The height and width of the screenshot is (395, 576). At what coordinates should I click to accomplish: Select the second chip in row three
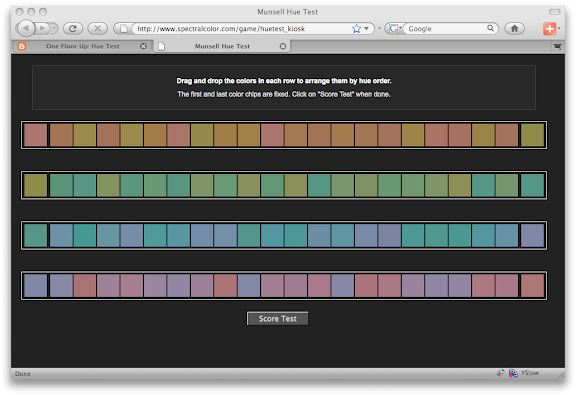pos(61,236)
